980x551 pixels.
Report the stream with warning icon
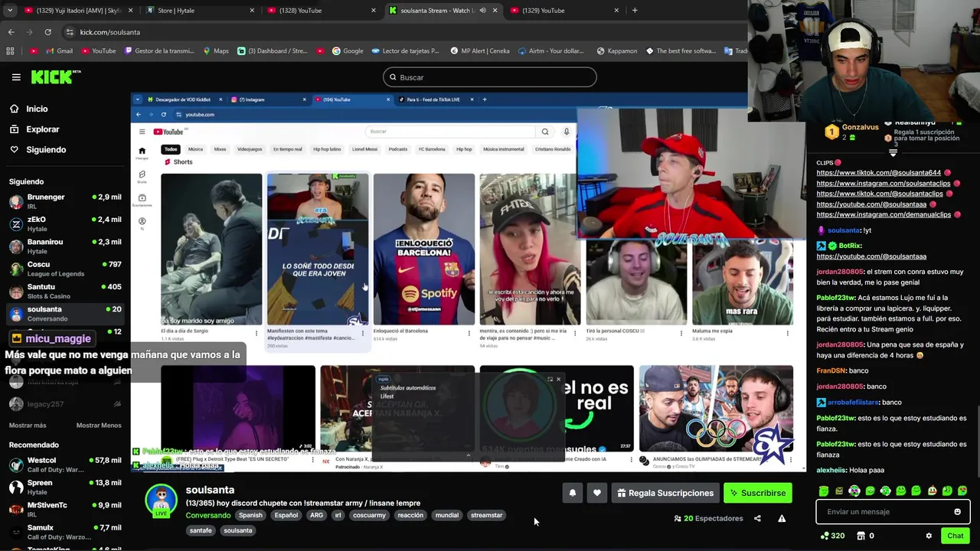pyautogui.click(x=782, y=518)
